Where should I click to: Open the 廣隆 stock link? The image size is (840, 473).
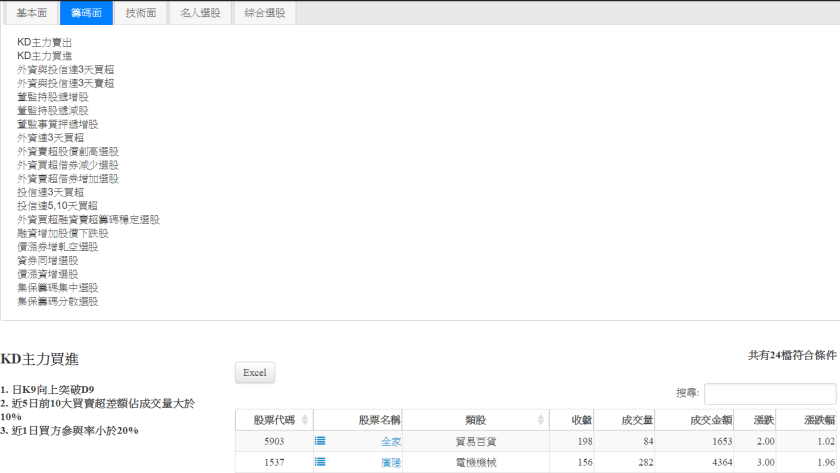tap(391, 462)
